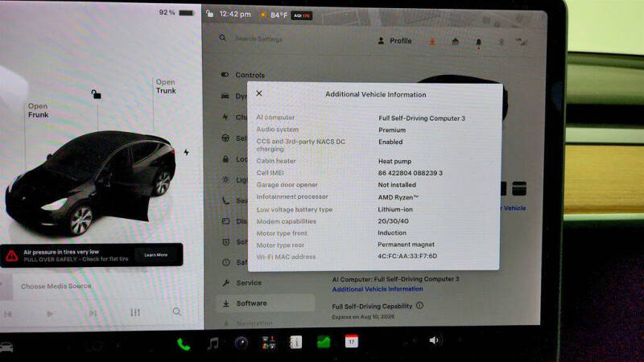Open the green Energy chart app icon
Image resolution: width=644 pixels, height=362 pixels.
[x=324, y=341]
